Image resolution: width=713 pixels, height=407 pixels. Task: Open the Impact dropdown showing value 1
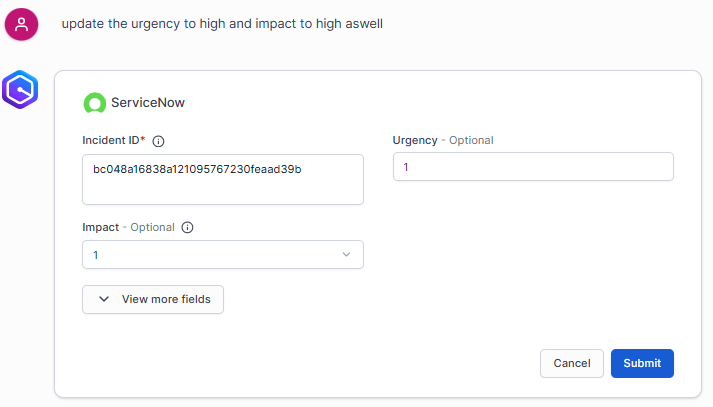(x=222, y=255)
